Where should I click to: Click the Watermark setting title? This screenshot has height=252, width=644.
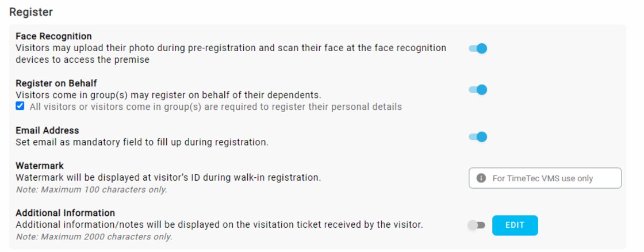40,166
